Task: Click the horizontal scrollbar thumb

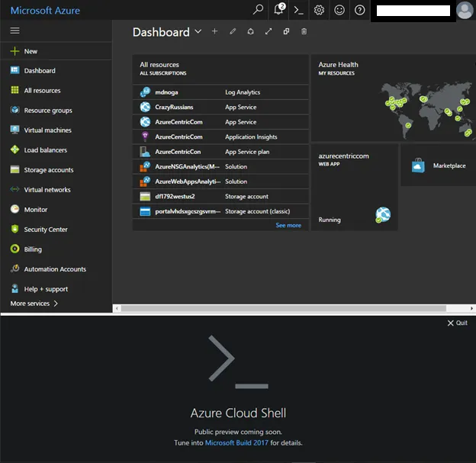Action: (284, 308)
